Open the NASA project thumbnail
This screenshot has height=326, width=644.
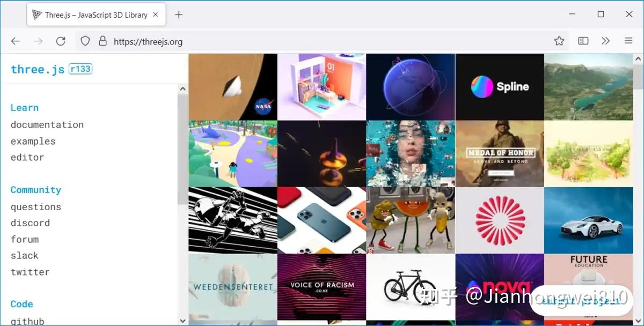click(x=233, y=87)
